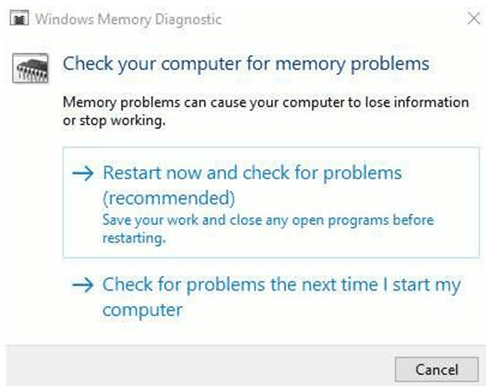Cancel the memory diagnostic dialog
Screen dimensions: 486x386
437,370
